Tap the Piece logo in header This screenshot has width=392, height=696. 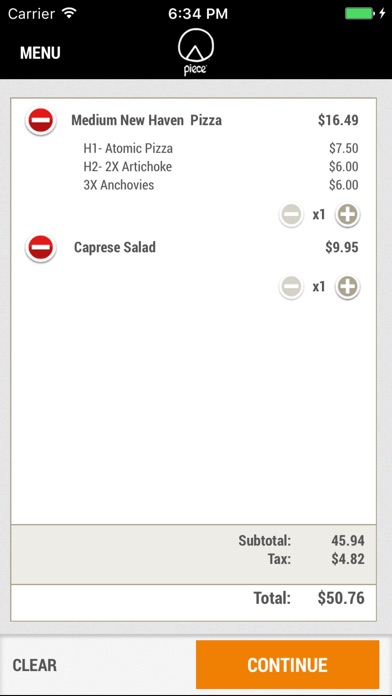[x=196, y=52]
